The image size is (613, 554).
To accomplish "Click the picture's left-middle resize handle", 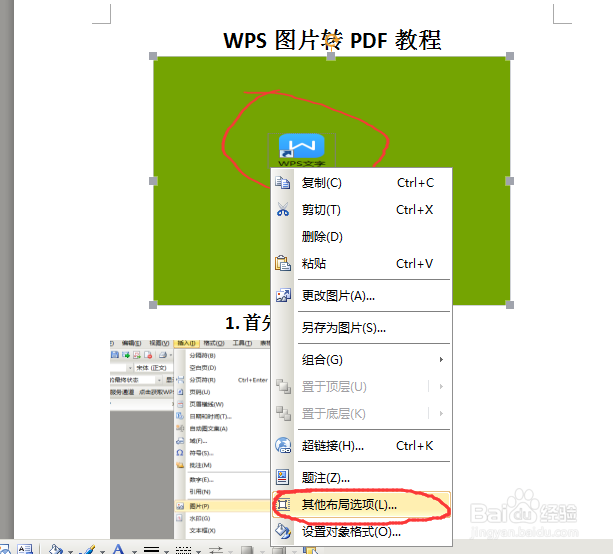I will point(153,181).
